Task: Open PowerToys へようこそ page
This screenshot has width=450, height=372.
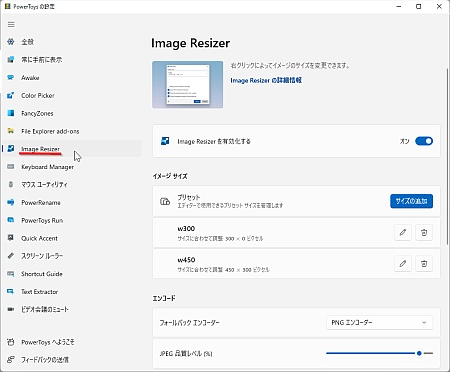Action: 48,342
